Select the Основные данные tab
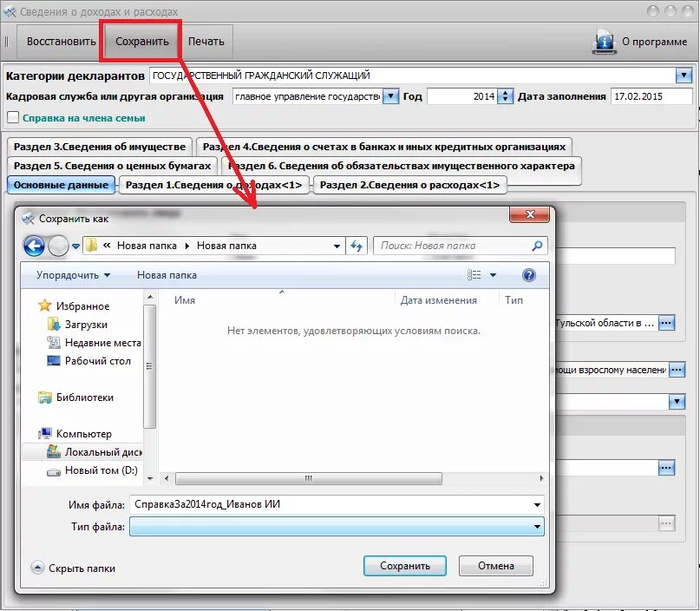 click(x=62, y=185)
